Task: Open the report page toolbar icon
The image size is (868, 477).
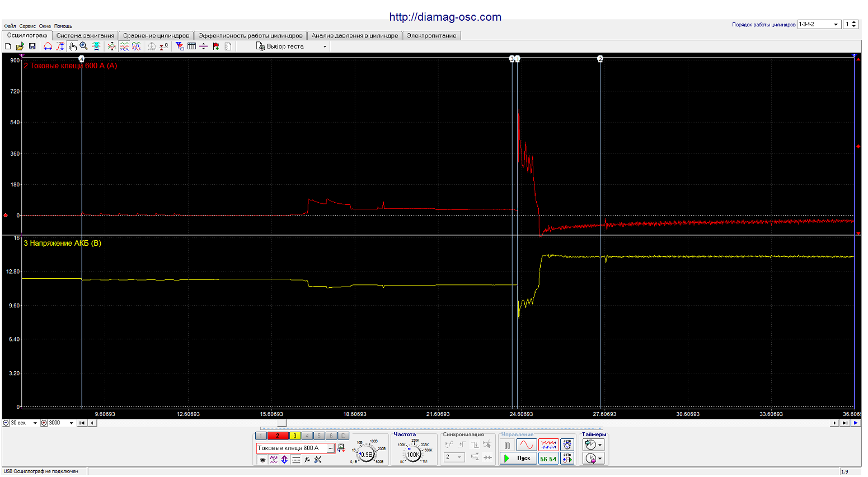Action: 228,46
